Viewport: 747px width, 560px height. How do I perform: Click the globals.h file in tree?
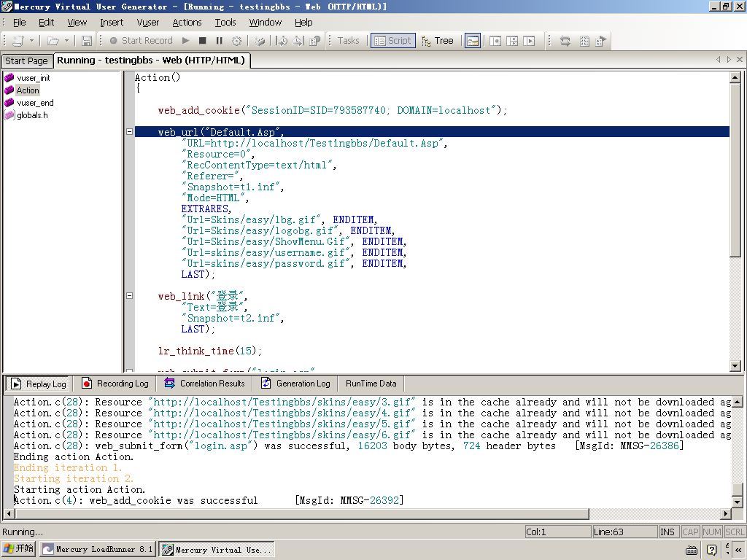[32, 115]
